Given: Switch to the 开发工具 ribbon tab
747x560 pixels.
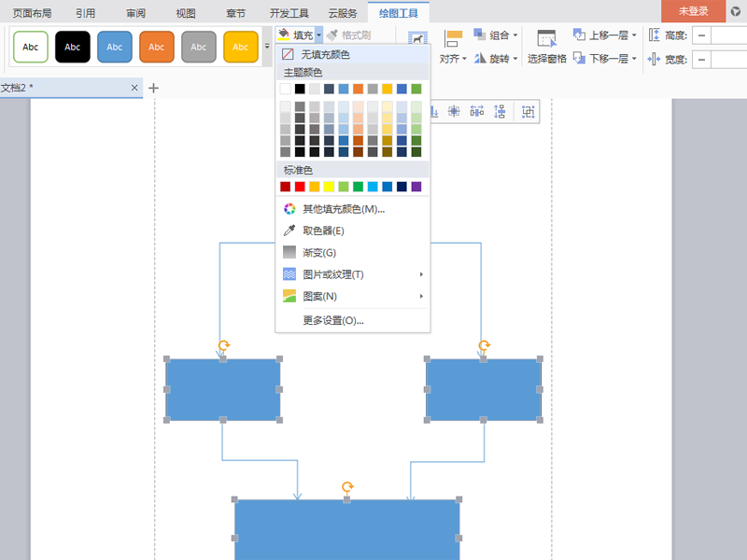Looking at the screenshot, I should pos(289,12).
